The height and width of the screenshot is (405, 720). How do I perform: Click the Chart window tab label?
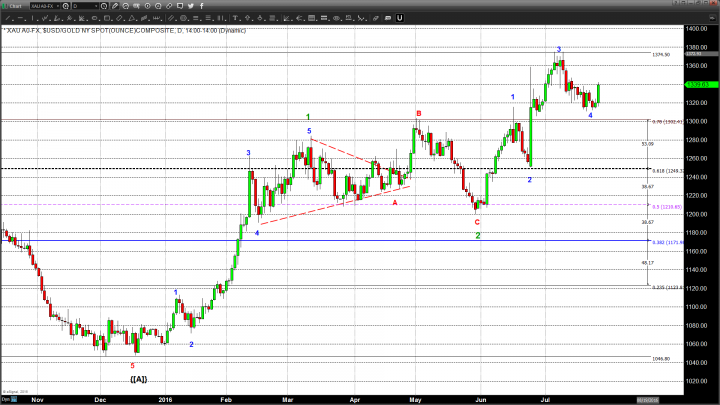[x=15, y=6]
